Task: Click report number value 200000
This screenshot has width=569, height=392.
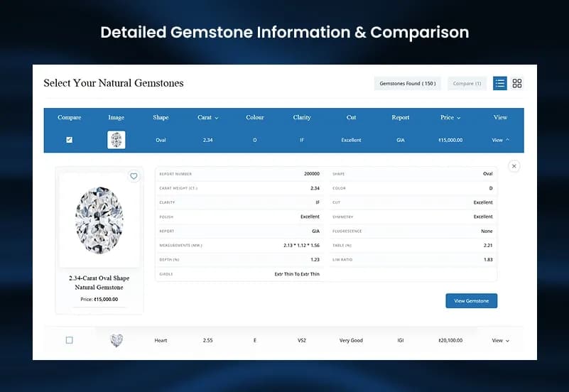Action: coord(312,174)
